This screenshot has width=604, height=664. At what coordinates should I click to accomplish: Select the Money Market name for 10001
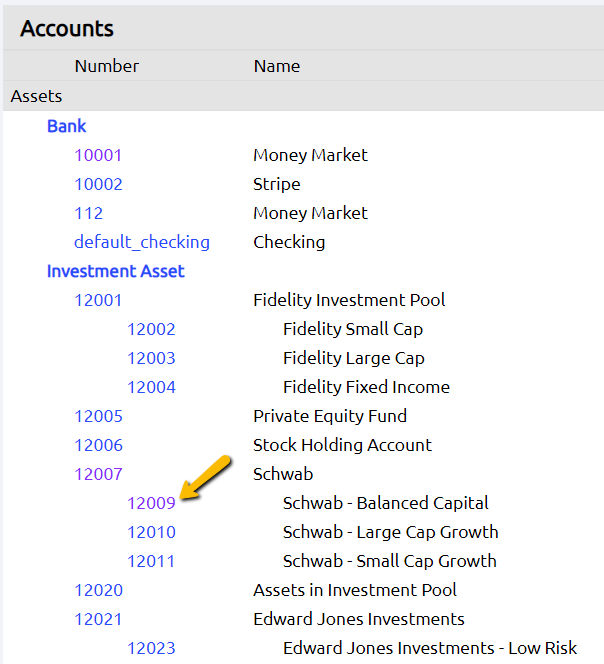tap(310, 155)
